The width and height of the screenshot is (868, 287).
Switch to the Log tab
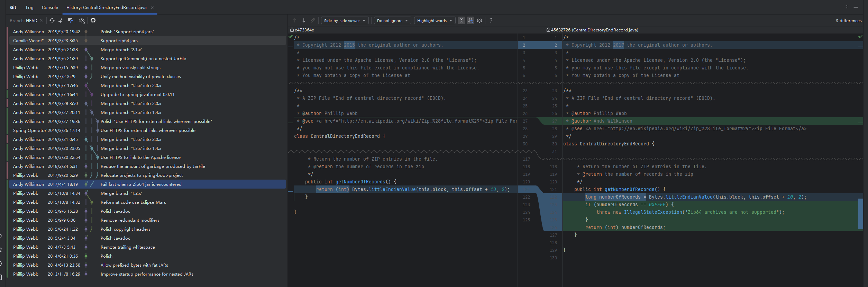coord(30,8)
